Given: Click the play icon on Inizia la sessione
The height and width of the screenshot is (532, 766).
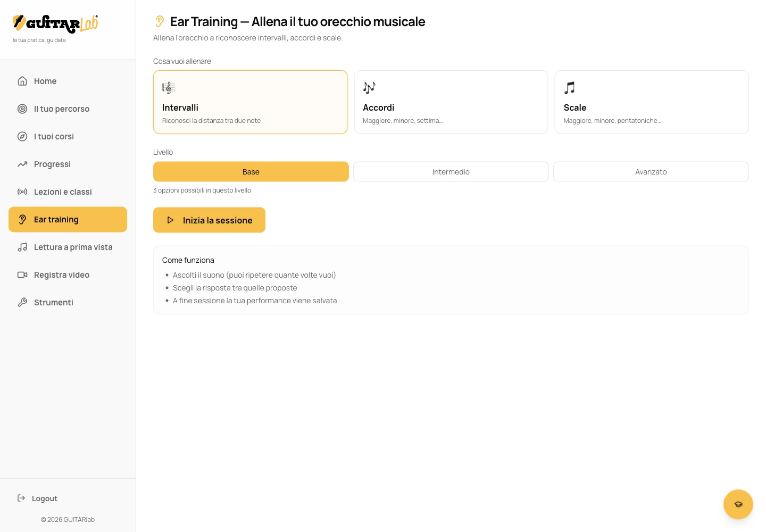Looking at the screenshot, I should pos(170,220).
